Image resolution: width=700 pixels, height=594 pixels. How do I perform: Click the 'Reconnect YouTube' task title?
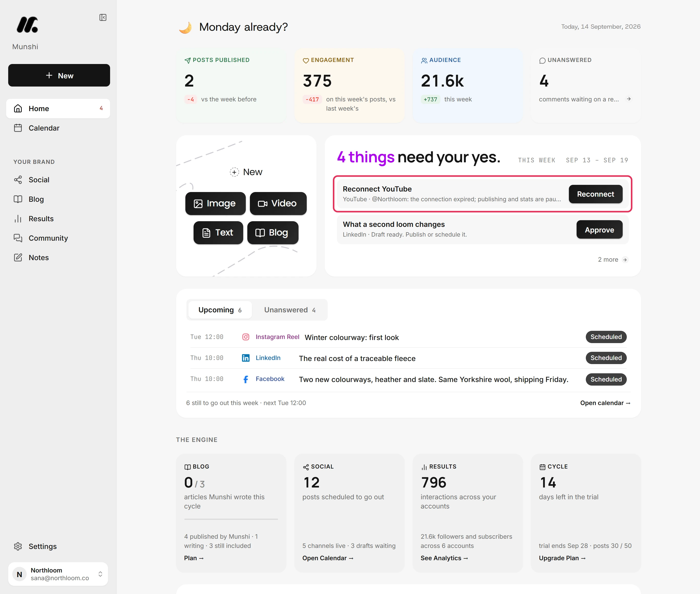(x=377, y=189)
